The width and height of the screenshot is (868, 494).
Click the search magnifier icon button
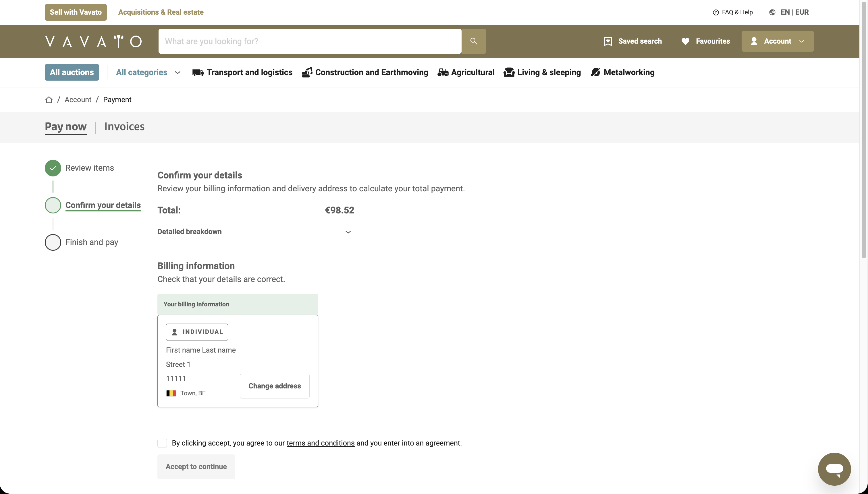pyautogui.click(x=473, y=41)
